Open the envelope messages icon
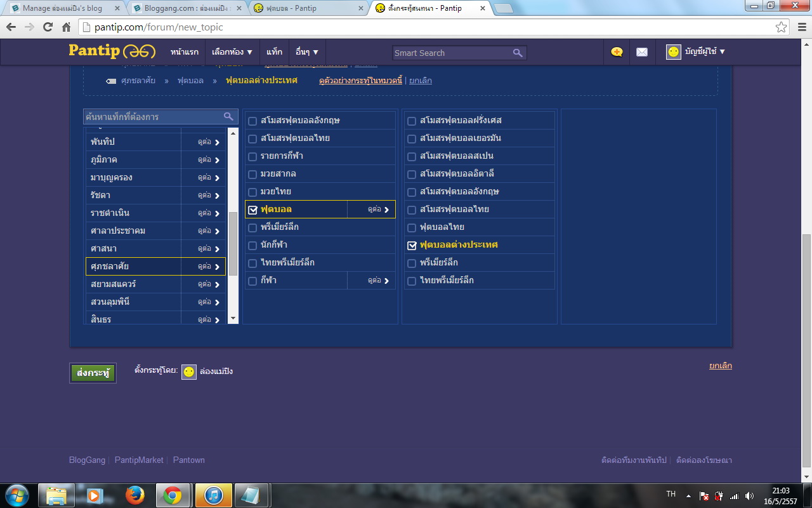The image size is (812, 508). pos(642,52)
